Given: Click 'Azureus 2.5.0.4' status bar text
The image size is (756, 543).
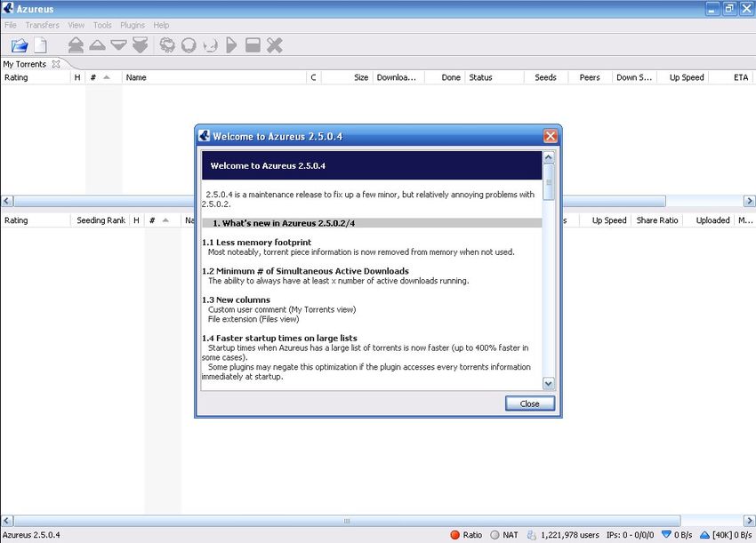Looking at the screenshot, I should pyautogui.click(x=31, y=535).
